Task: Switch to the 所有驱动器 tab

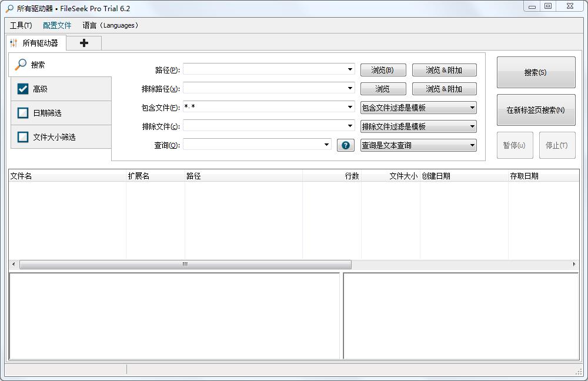Action: (x=39, y=42)
